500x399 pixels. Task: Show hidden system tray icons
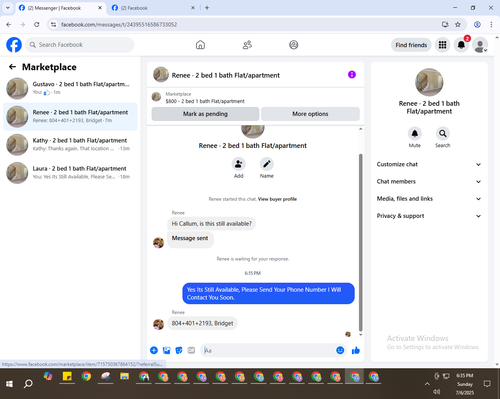point(427,384)
